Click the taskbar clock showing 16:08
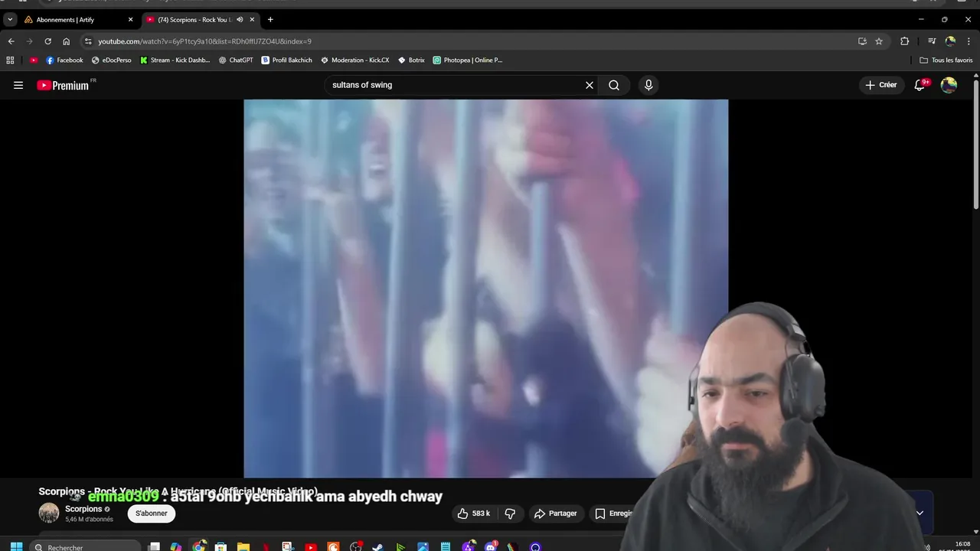The image size is (980, 551). pos(963,546)
